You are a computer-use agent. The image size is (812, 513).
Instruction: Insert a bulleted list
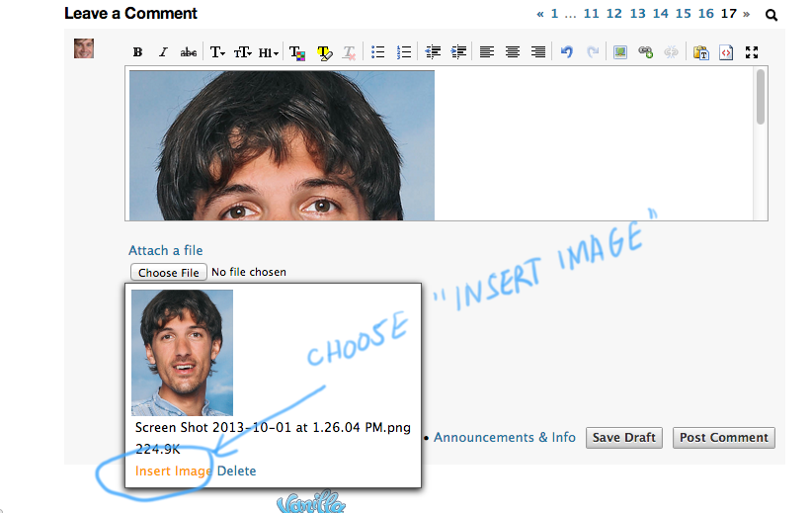378,52
